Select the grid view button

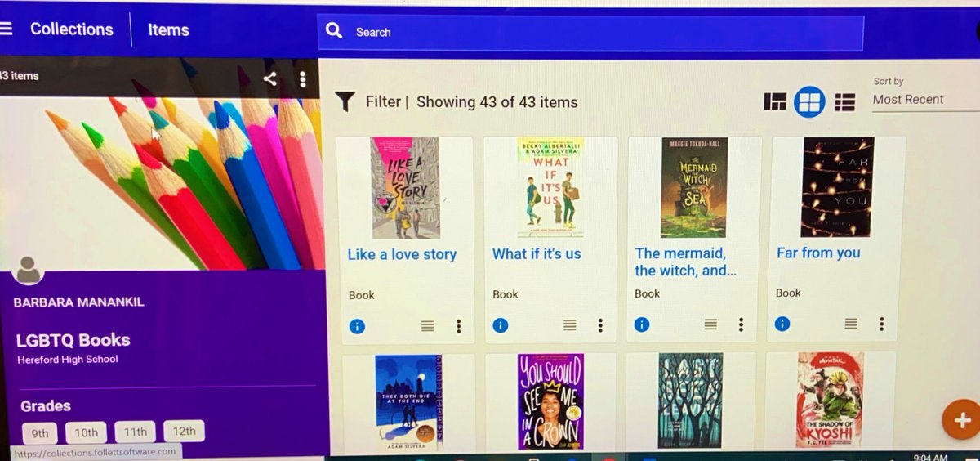coord(809,101)
